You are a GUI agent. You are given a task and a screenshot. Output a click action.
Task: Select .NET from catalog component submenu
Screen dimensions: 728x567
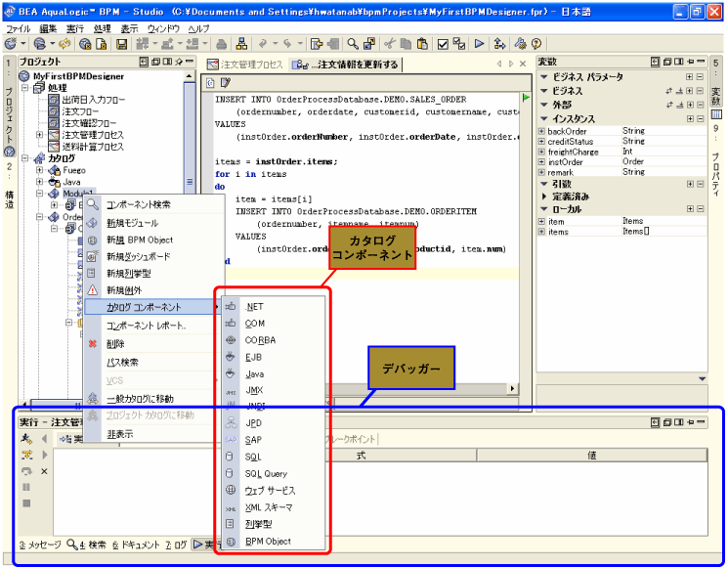click(273, 307)
